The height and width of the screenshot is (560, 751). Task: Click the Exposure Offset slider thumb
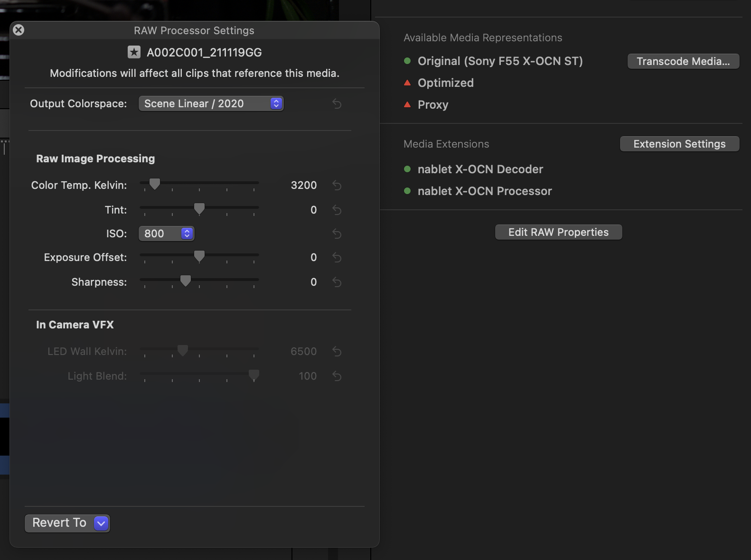(x=199, y=256)
